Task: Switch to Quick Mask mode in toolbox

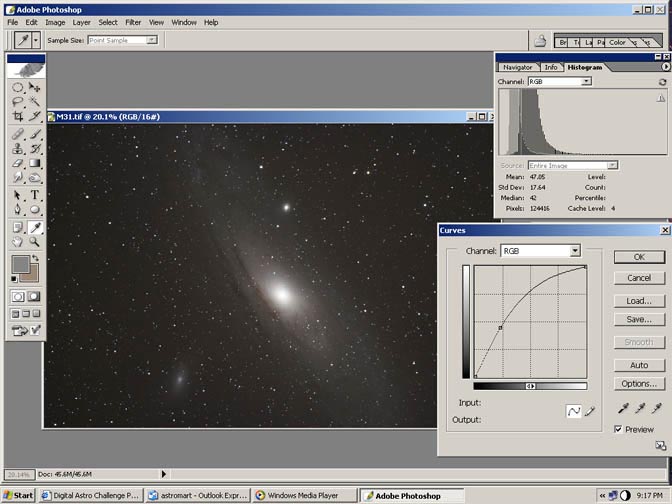Action: coord(35,297)
